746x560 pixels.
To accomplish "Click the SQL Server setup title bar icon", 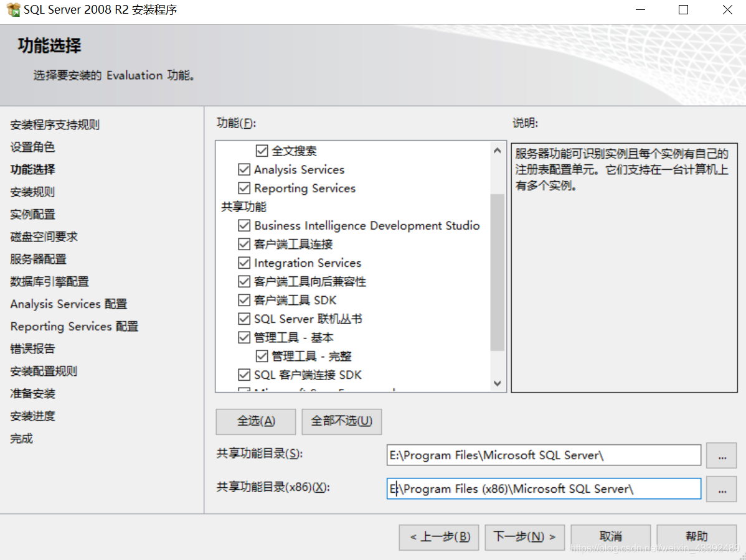I will click(x=13, y=9).
